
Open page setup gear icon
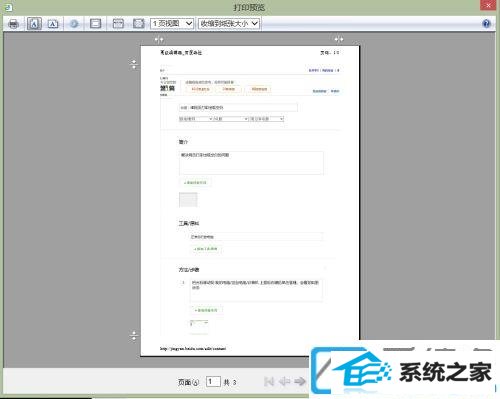(x=74, y=24)
